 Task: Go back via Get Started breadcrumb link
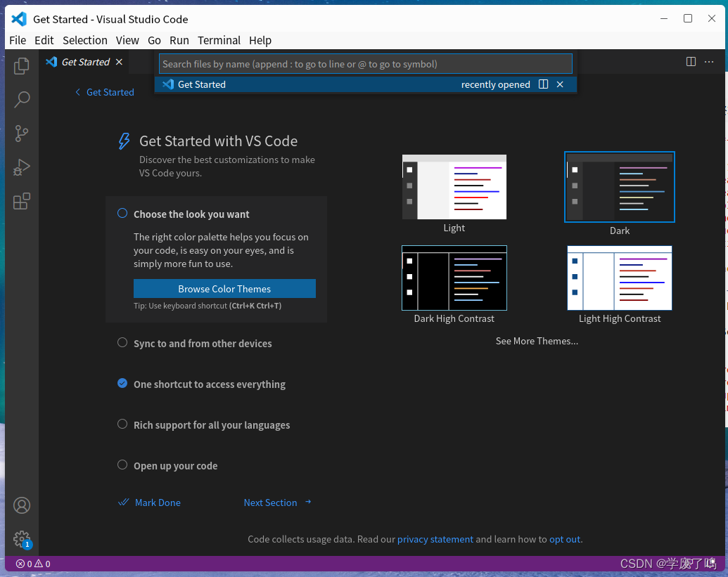tap(110, 92)
